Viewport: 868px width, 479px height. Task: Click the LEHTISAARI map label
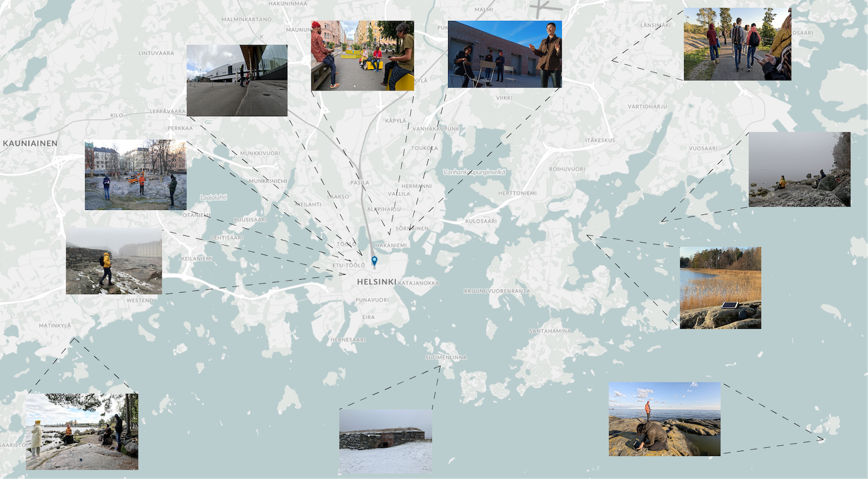click(227, 237)
